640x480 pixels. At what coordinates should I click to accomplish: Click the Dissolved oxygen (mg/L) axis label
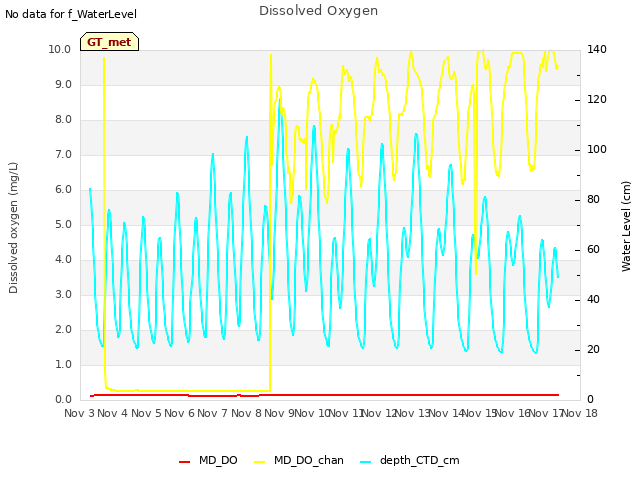pos(13,228)
